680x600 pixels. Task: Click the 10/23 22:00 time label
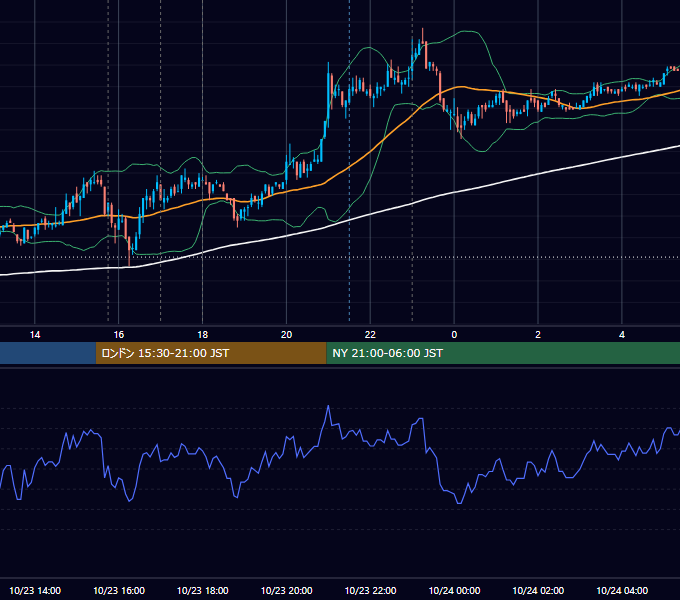pyautogui.click(x=370, y=590)
